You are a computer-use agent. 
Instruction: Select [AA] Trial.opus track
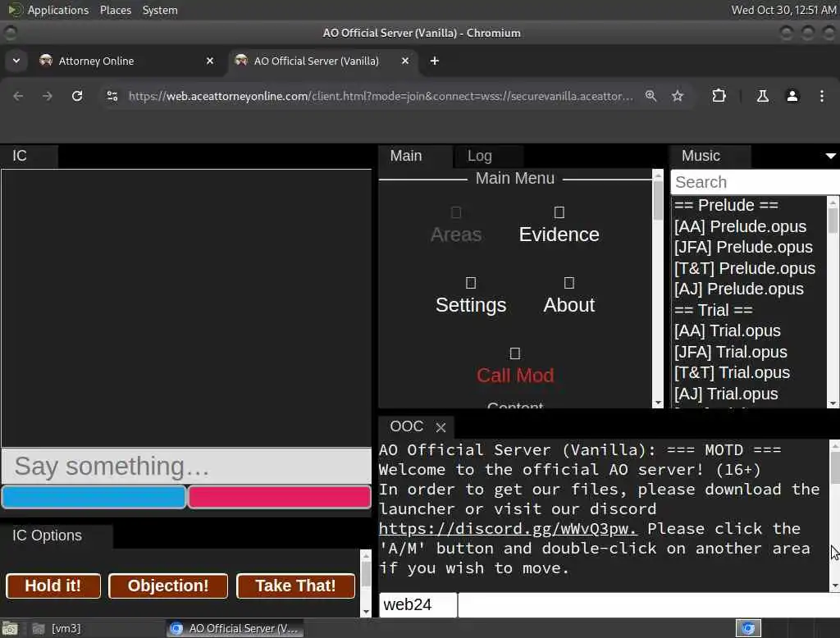(727, 331)
